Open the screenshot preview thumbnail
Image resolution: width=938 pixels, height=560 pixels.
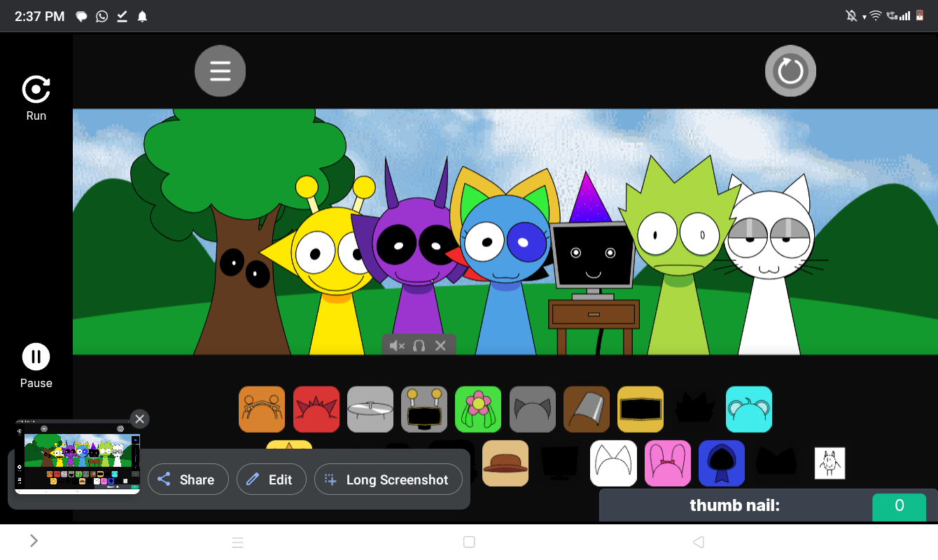click(77, 458)
